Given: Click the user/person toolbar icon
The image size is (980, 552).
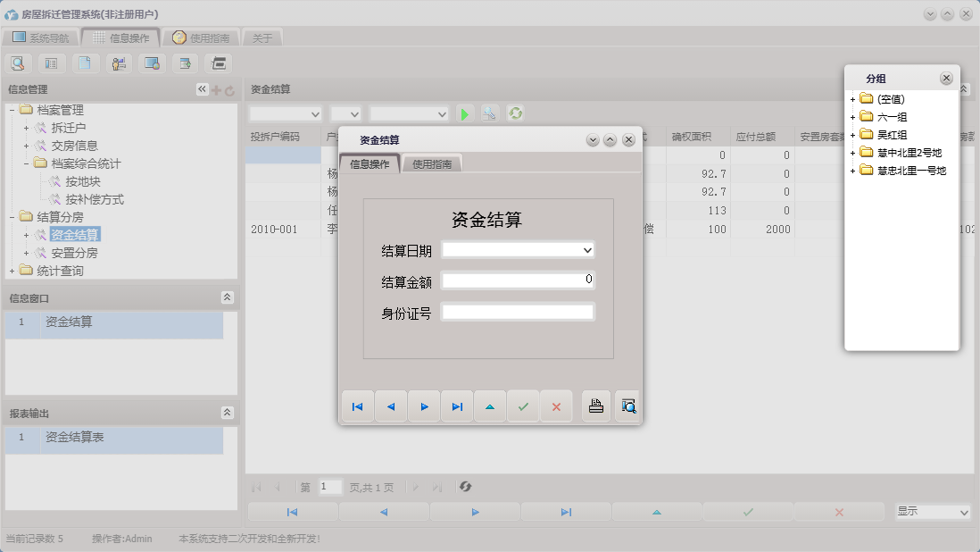Looking at the screenshot, I should click(x=118, y=63).
